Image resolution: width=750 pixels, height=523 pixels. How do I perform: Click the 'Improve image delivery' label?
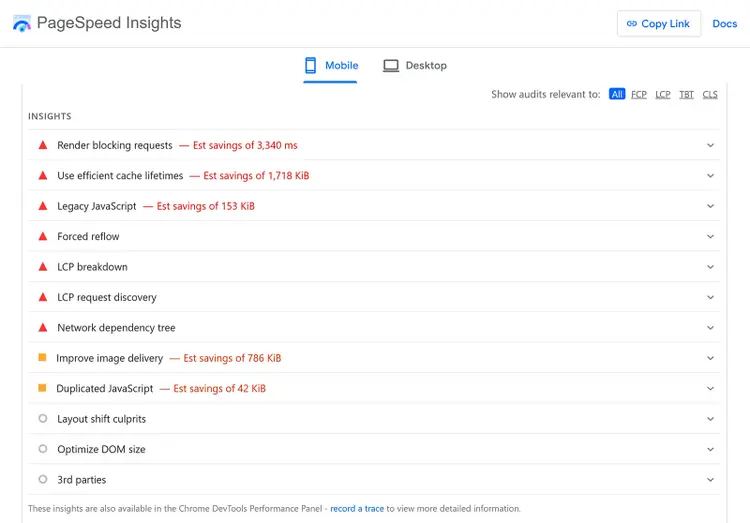click(110, 358)
